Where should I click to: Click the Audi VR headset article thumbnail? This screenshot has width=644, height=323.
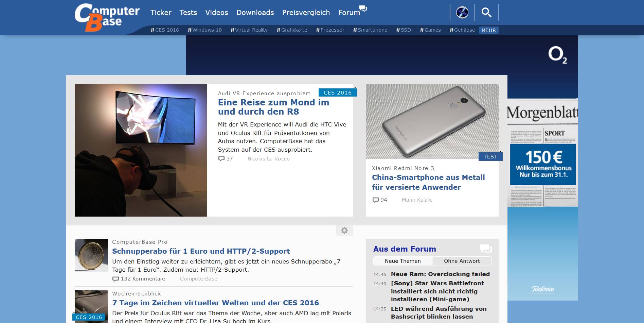141,150
